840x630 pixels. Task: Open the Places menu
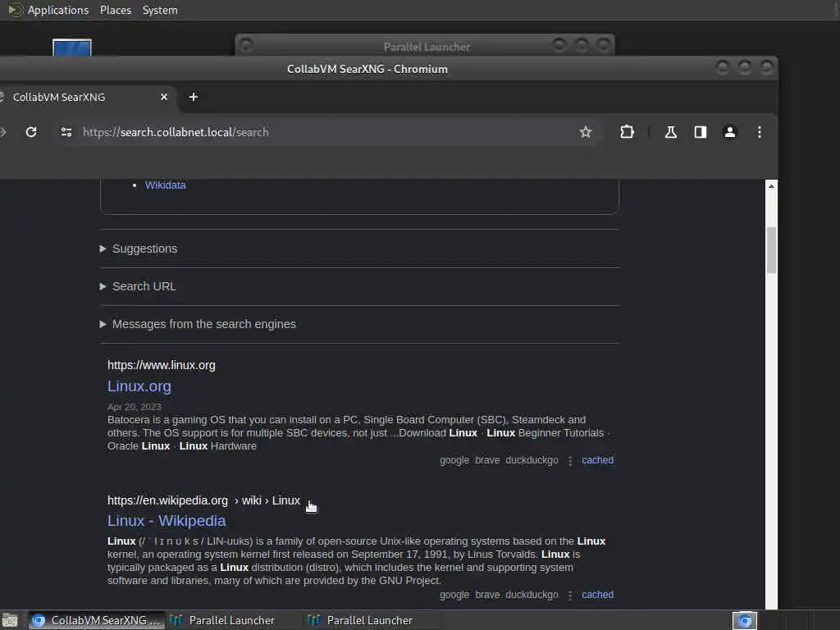(115, 10)
